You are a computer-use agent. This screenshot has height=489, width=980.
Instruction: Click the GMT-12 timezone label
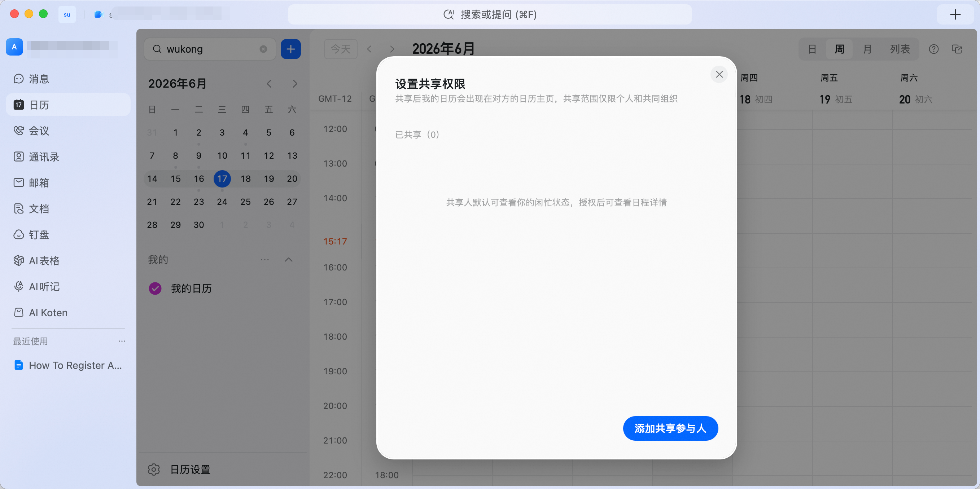[335, 99]
